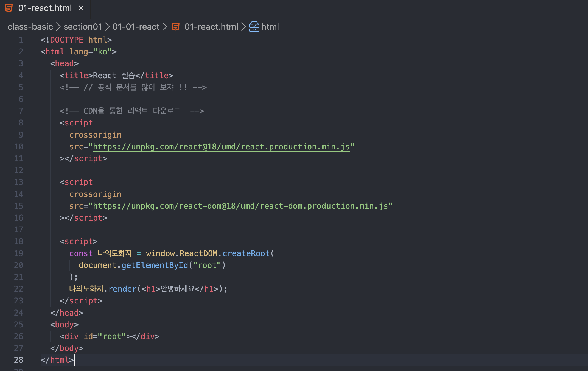Image resolution: width=588 pixels, height=371 pixels.
Task: Click the html breadcrumb item
Action: (x=270, y=27)
